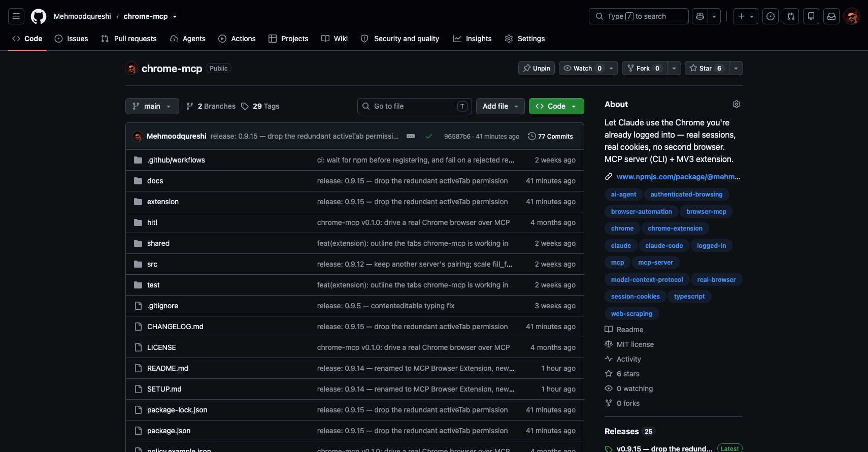The image size is (868, 452).
Task: Click the About settings gear icon
Action: [737, 104]
